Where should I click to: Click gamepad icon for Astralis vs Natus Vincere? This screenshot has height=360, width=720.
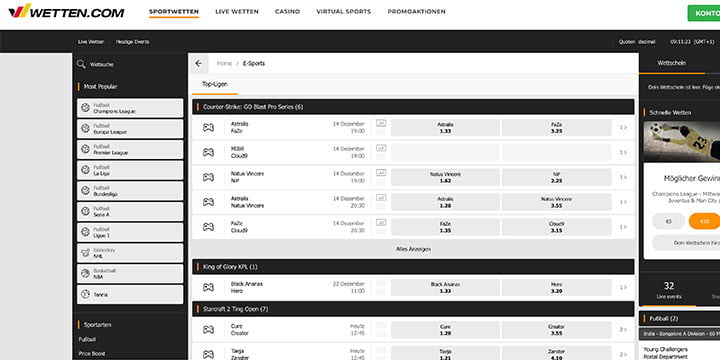(x=208, y=202)
